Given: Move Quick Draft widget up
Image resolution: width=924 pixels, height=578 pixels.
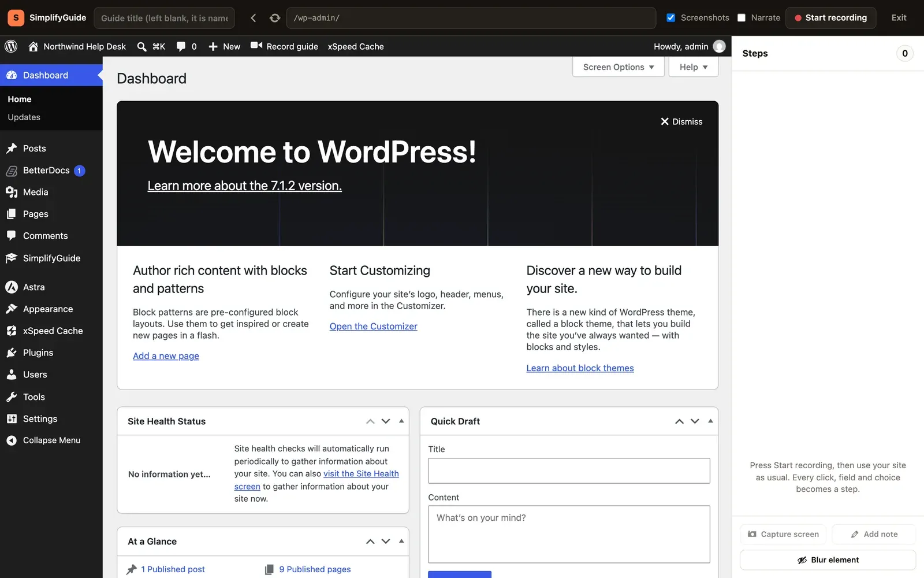Looking at the screenshot, I should [x=680, y=421].
